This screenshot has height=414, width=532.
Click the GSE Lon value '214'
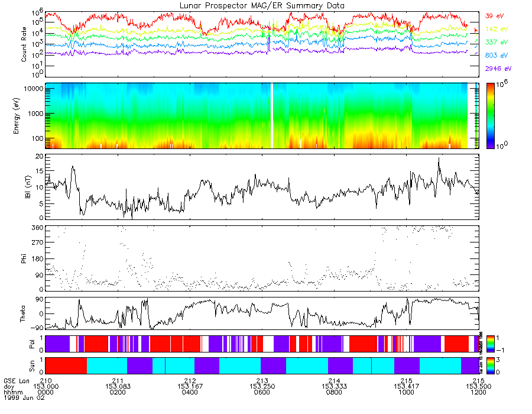334,381
